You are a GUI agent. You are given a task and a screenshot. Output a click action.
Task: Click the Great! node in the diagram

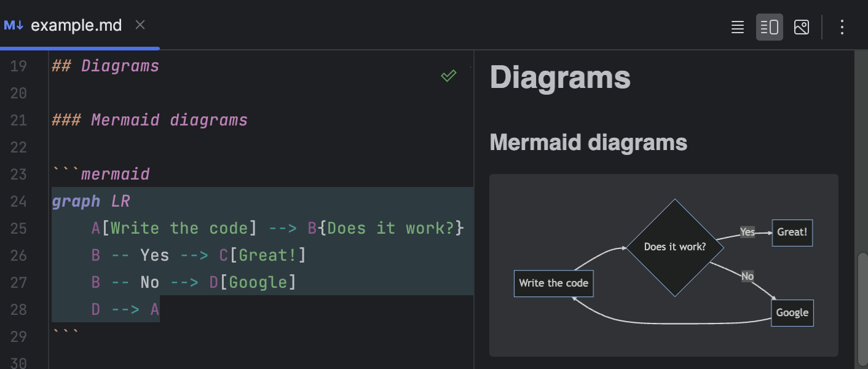tap(792, 232)
